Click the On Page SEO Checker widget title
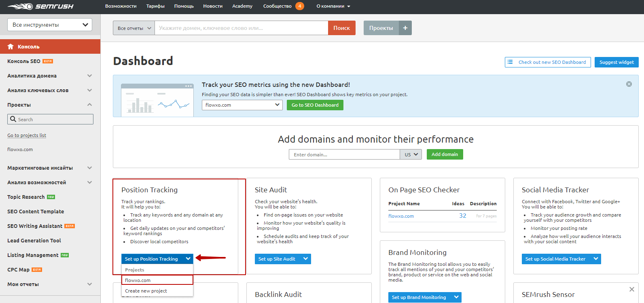The height and width of the screenshot is (303, 644). pyautogui.click(x=424, y=190)
